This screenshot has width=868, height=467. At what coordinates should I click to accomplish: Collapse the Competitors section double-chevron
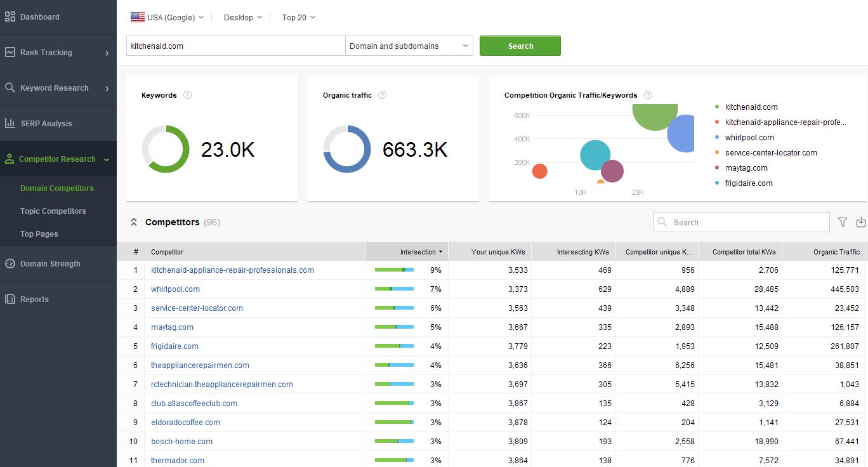[x=134, y=222]
